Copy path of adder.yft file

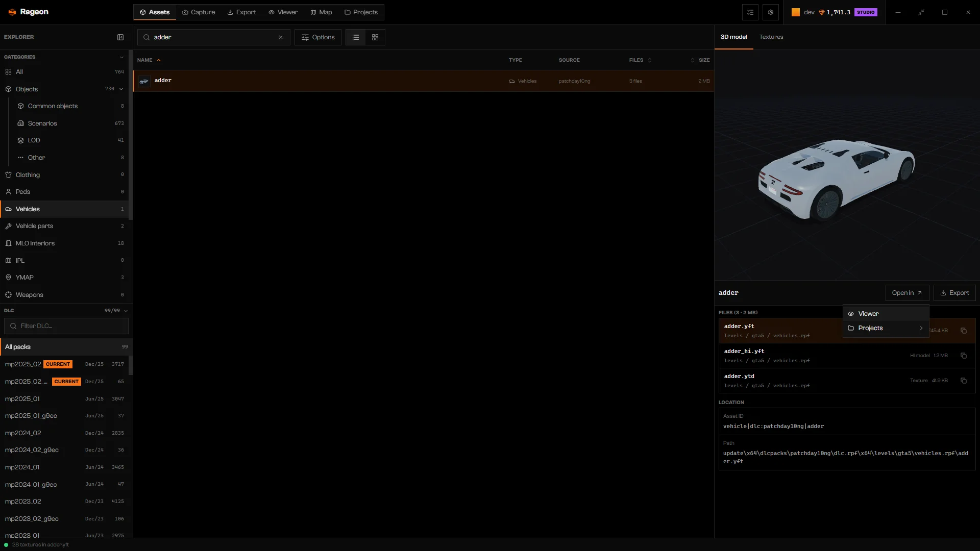pos(964,331)
